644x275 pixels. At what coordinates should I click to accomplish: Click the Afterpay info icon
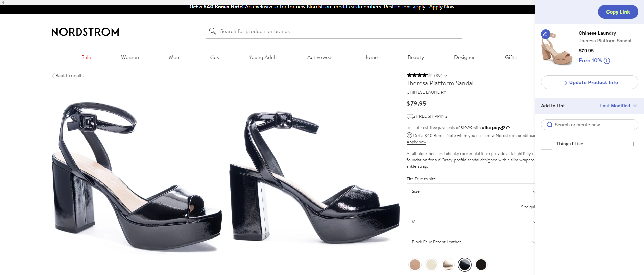pyautogui.click(x=508, y=128)
